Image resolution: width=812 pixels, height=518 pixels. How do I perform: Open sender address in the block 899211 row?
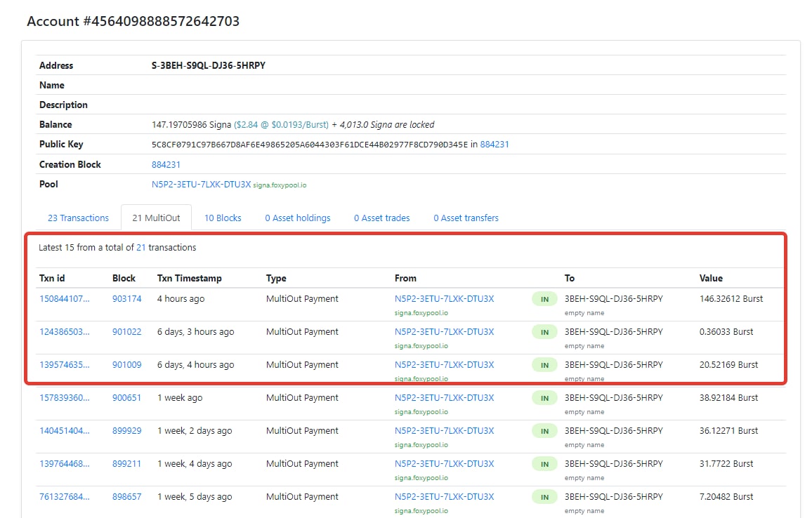444,463
